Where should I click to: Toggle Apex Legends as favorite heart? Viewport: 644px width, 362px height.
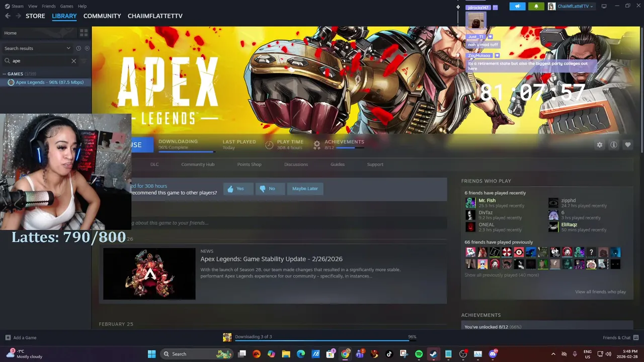pyautogui.click(x=627, y=145)
